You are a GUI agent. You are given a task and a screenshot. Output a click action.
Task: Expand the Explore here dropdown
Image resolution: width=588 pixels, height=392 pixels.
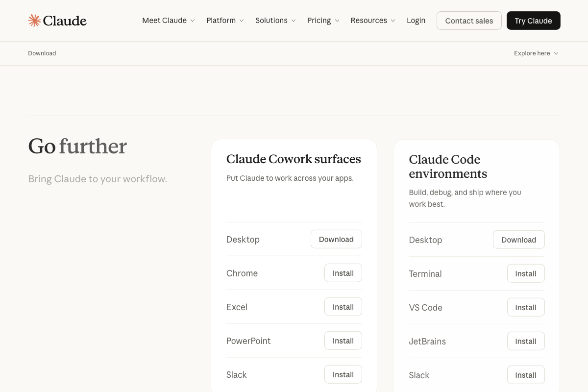[536, 53]
